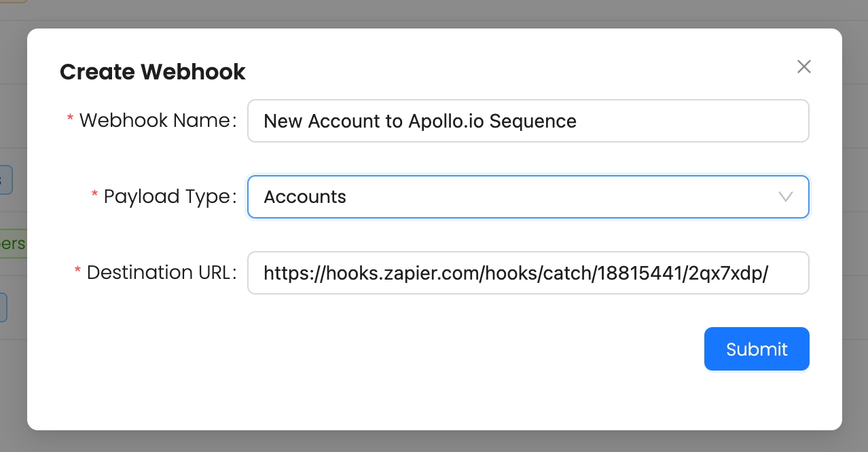This screenshot has width=868, height=452.
Task: Click the Webhook Name input field
Action: [528, 121]
